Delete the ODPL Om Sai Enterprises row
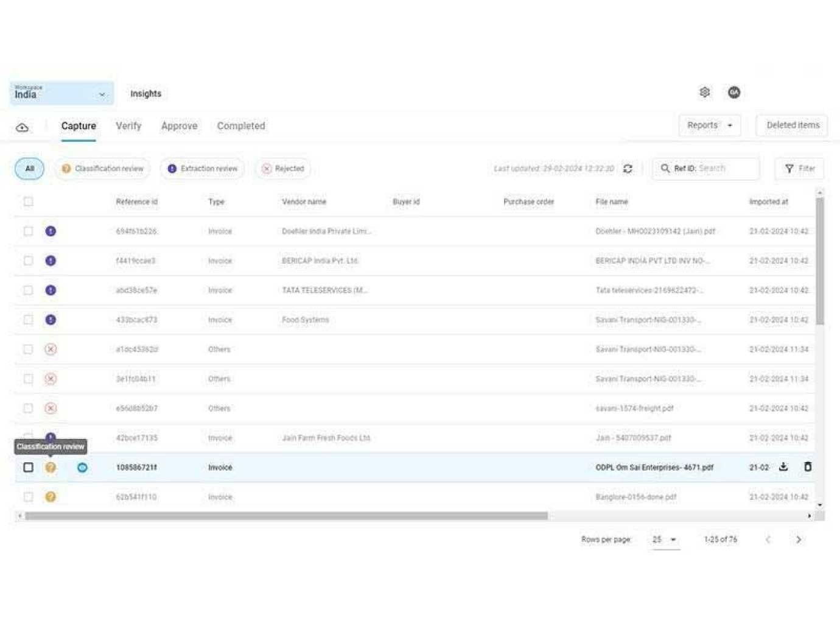Screen dimensions: 840x632 [x=808, y=467]
